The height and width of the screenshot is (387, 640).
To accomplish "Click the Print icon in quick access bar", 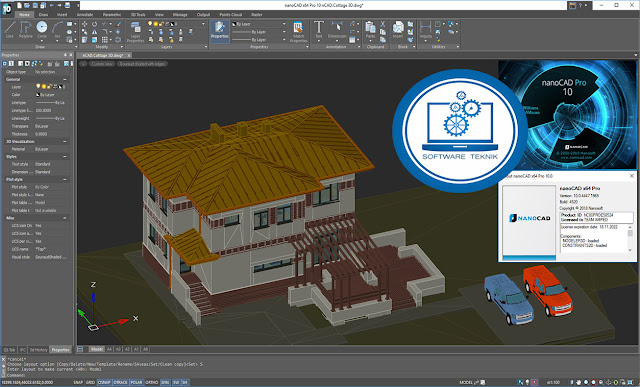I will click(x=68, y=5).
